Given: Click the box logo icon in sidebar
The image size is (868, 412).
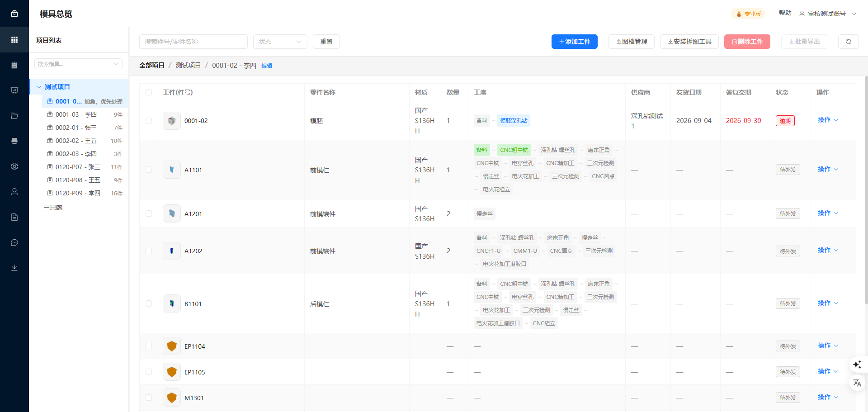Looking at the screenshot, I should (14, 14).
